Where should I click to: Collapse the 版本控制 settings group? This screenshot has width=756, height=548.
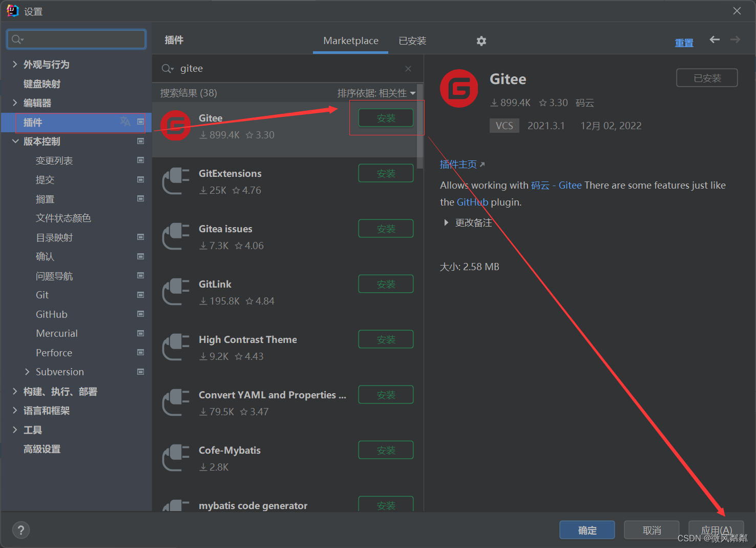click(x=15, y=141)
